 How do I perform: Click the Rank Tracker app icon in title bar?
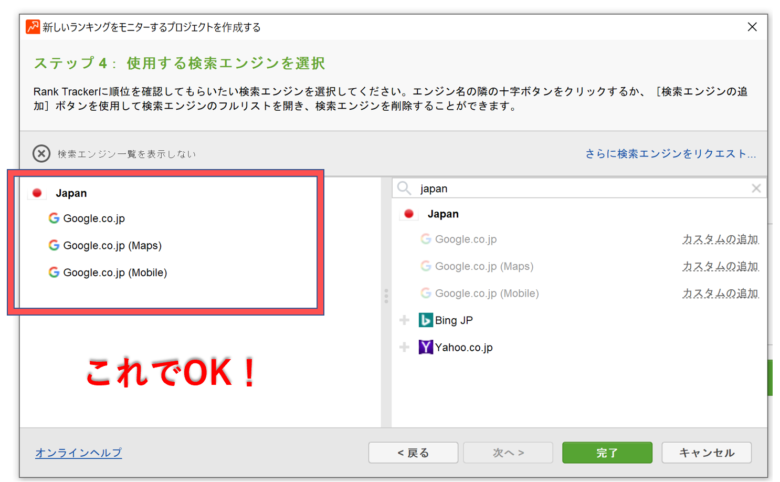pyautogui.click(x=33, y=26)
